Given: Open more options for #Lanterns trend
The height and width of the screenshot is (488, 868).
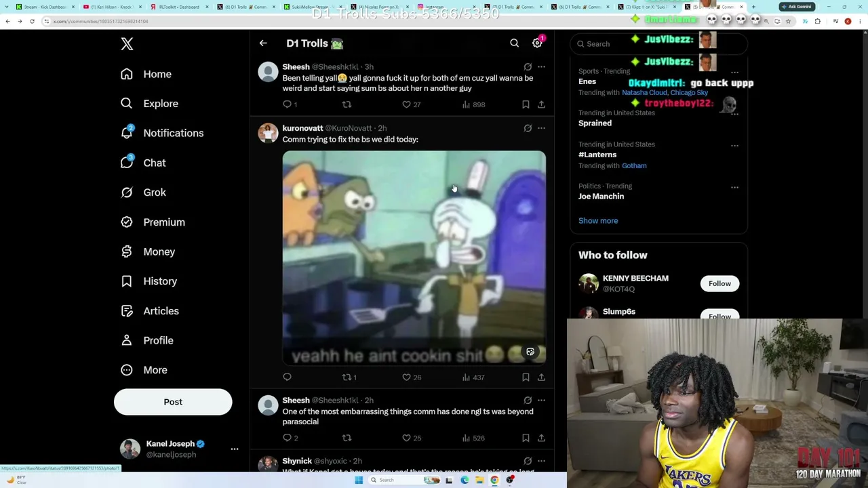Looking at the screenshot, I should pyautogui.click(x=734, y=145).
